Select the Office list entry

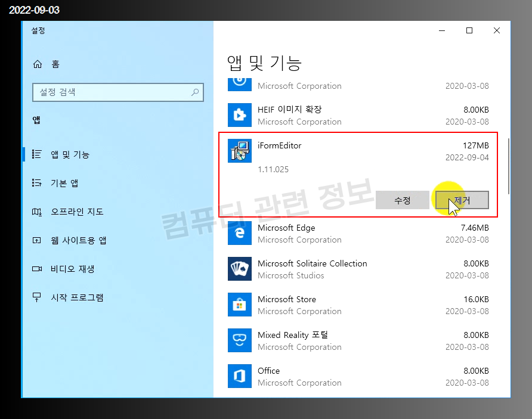pyautogui.click(x=358, y=376)
